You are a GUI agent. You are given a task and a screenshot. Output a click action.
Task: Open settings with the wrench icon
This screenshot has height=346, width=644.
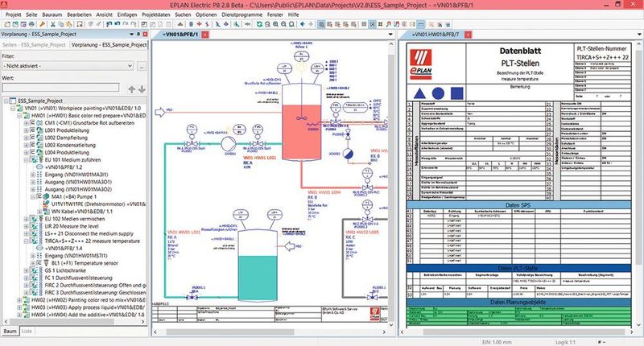click(x=42, y=25)
